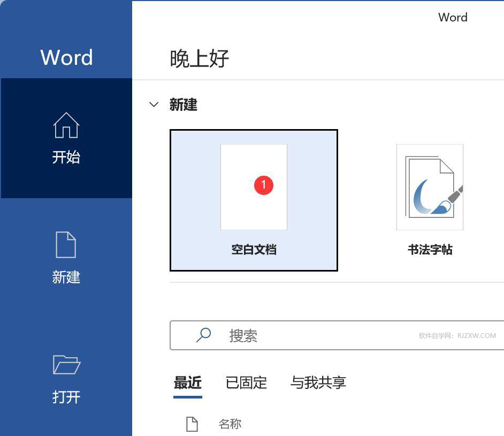Click the Home icon in the sidebar
Viewport: 504px width, 436px height.
coord(66,126)
